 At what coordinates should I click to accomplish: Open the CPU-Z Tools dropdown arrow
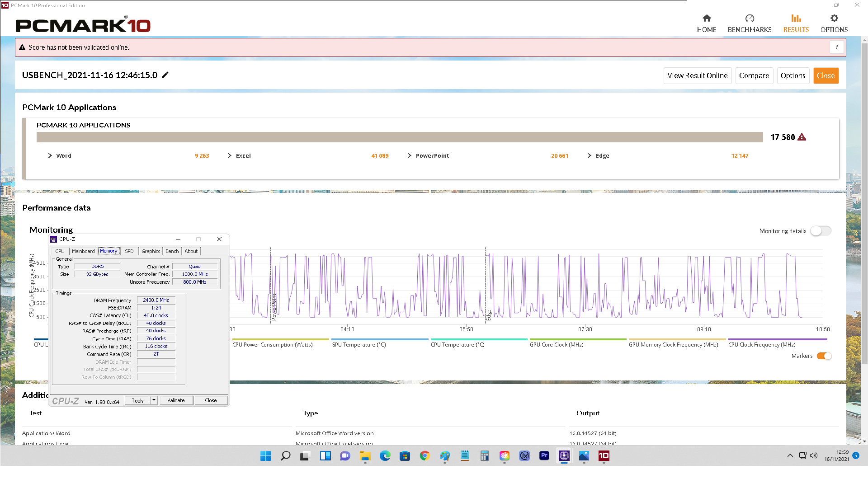tap(154, 400)
